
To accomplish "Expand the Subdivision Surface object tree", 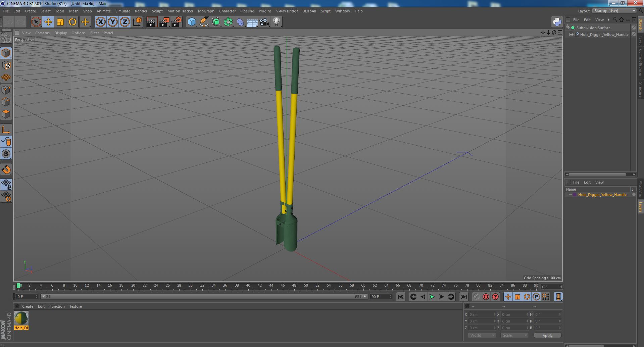I will coord(567,28).
